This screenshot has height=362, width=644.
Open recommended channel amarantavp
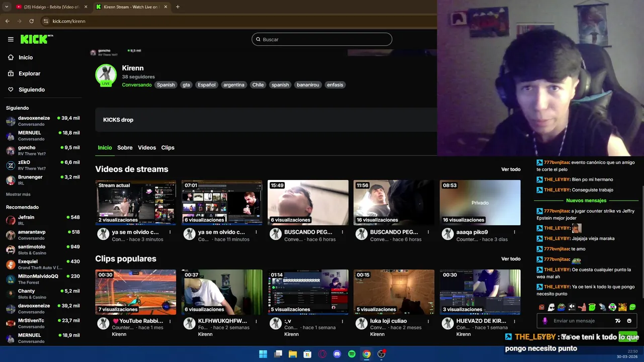pyautogui.click(x=43, y=235)
